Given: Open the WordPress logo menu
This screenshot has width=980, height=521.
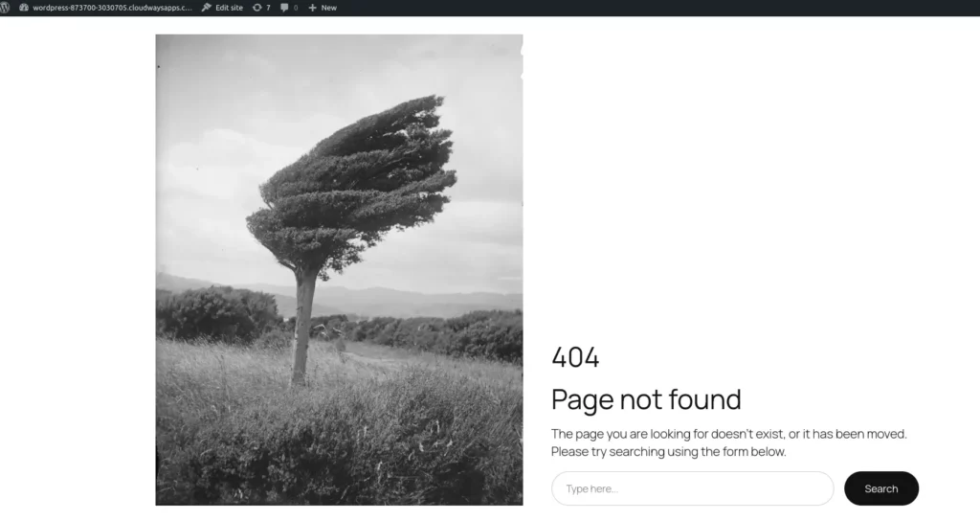Looking at the screenshot, I should pos(5,8).
